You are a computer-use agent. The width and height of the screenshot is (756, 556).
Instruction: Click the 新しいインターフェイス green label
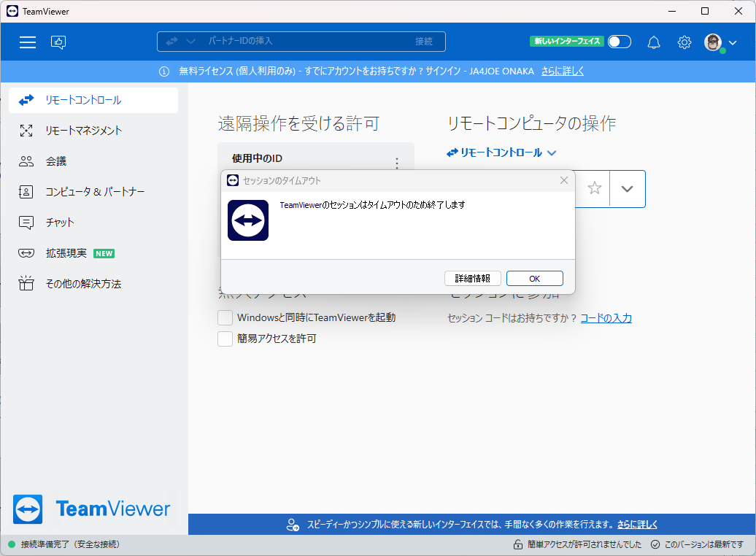567,42
